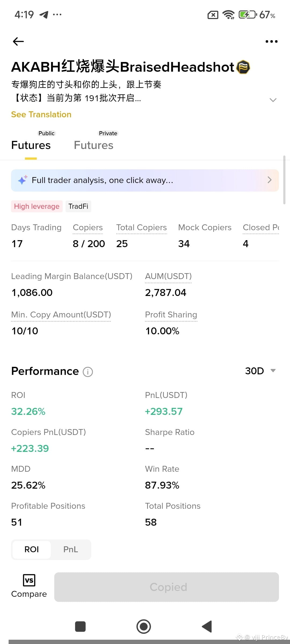Open the three-dot more options menu
The height and width of the screenshot is (644, 290).
click(271, 41)
